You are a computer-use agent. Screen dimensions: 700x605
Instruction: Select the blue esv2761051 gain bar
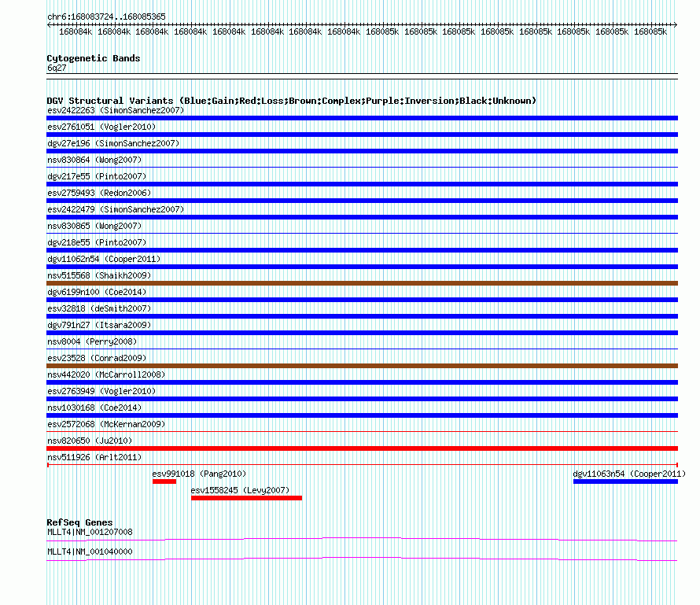362,135
